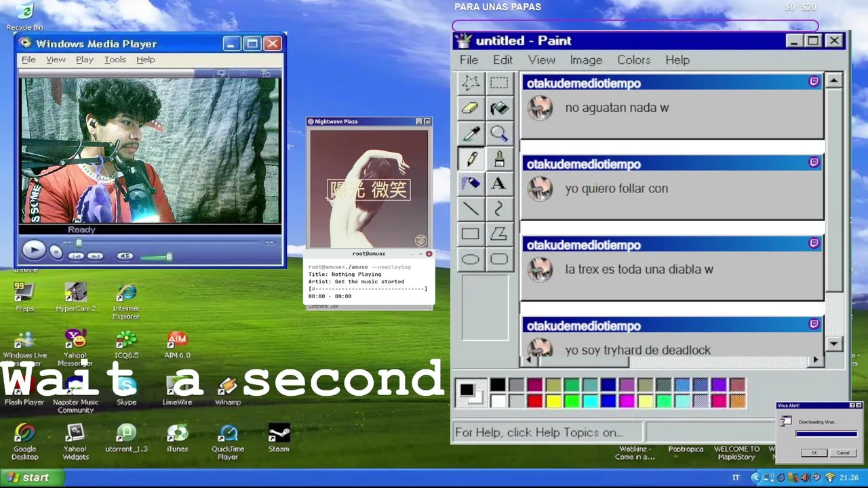Click the chat message 'no aguatan nada w'
The image size is (868, 488).
[617, 108]
